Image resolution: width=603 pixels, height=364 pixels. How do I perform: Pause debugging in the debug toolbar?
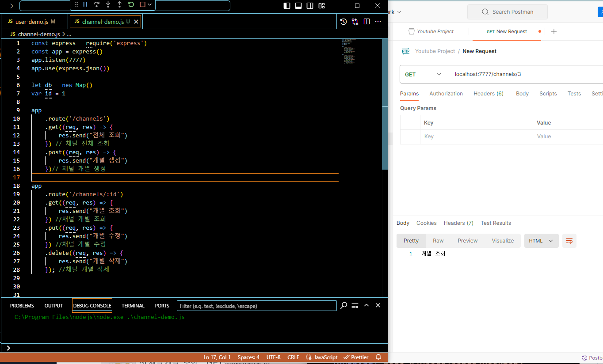tap(85, 4)
